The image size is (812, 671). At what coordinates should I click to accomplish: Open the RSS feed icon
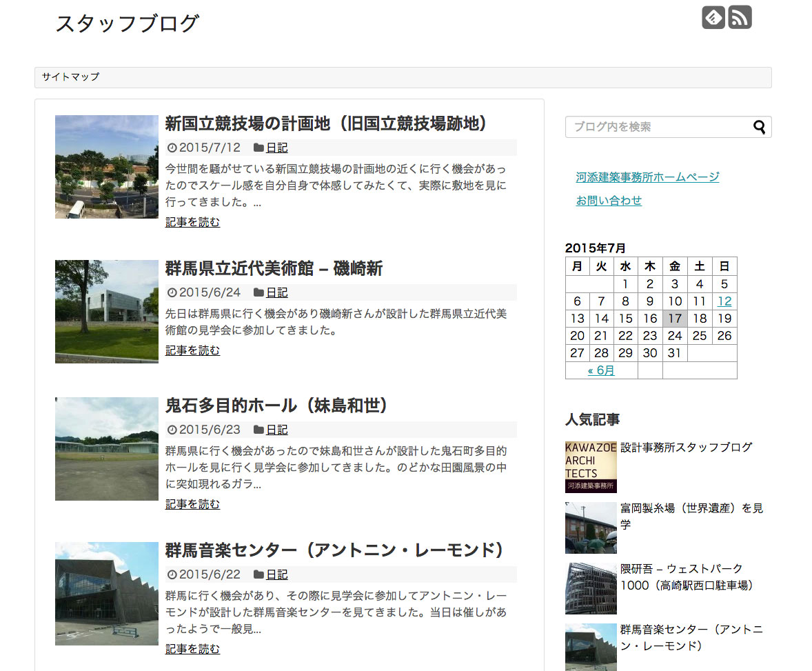click(740, 17)
